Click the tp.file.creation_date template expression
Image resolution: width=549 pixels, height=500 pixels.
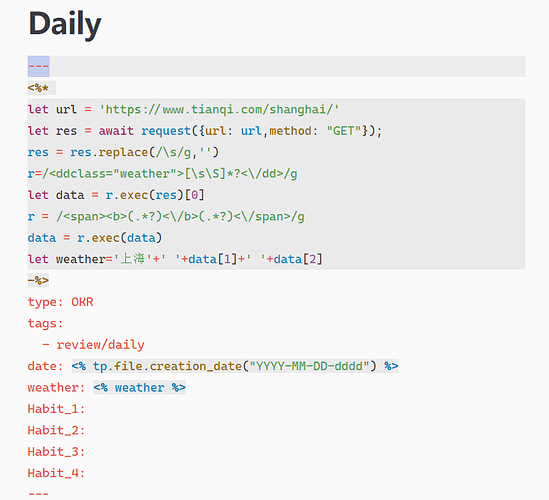235,366
